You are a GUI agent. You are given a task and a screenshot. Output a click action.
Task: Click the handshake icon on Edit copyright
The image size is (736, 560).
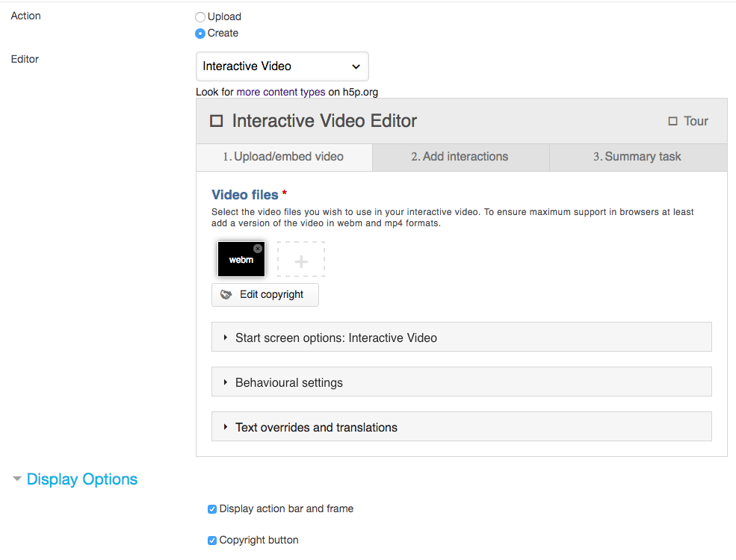226,294
